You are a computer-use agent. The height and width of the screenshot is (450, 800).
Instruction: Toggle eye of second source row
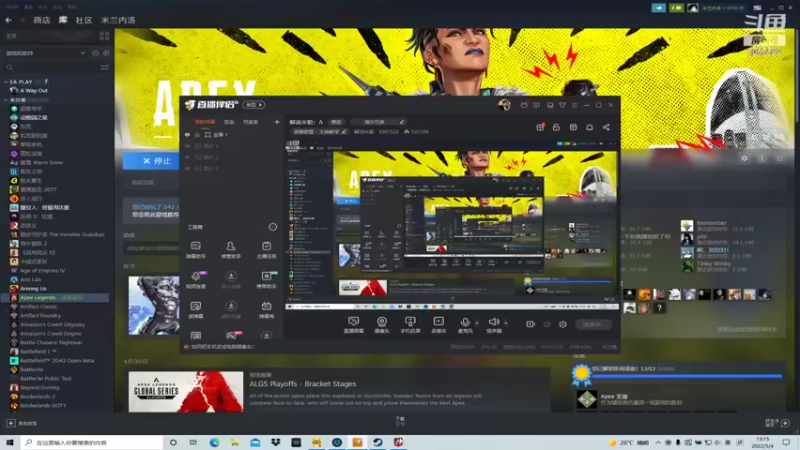coord(187,146)
